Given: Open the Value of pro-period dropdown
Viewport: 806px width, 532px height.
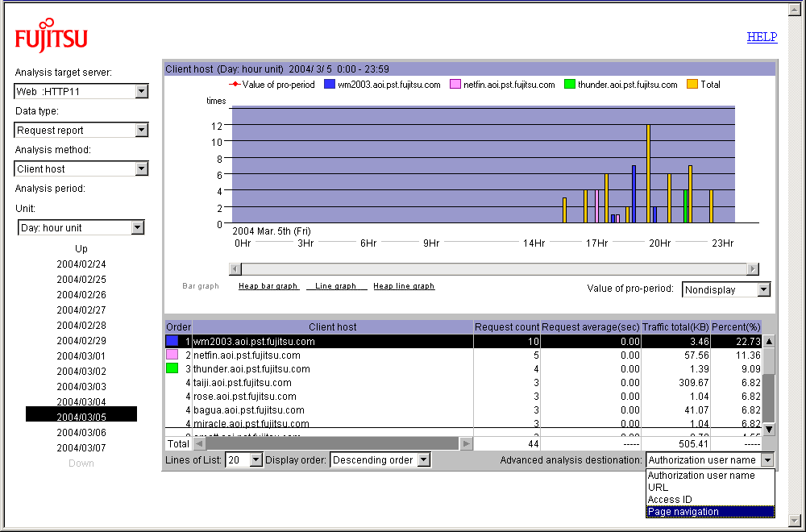Looking at the screenshot, I should 764,290.
